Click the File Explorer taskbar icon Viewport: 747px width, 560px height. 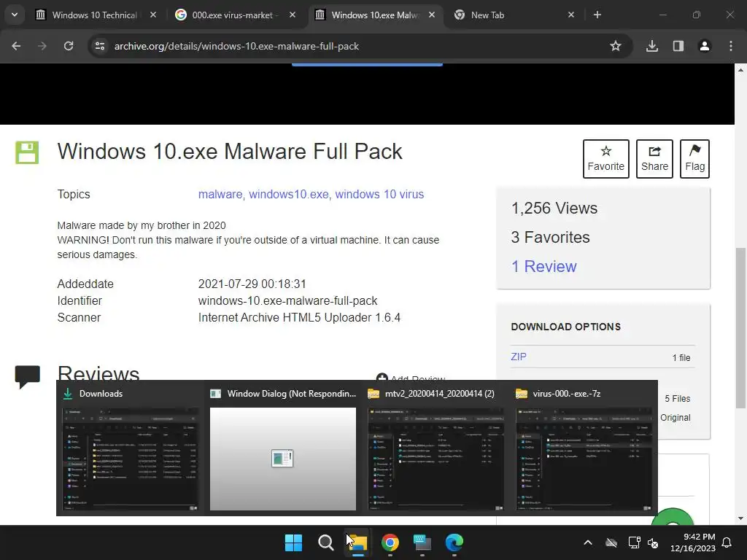pos(357,542)
